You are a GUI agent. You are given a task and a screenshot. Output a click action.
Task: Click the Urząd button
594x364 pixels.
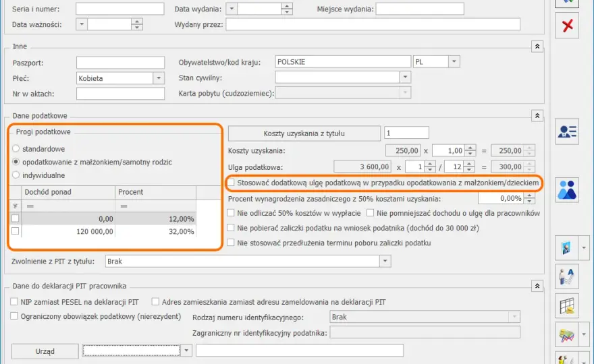click(x=45, y=351)
